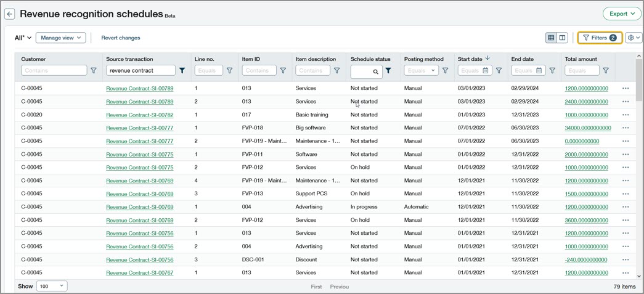The image size is (644, 294).
Task: Open calendar picker in Start date filter
Action: (486, 71)
